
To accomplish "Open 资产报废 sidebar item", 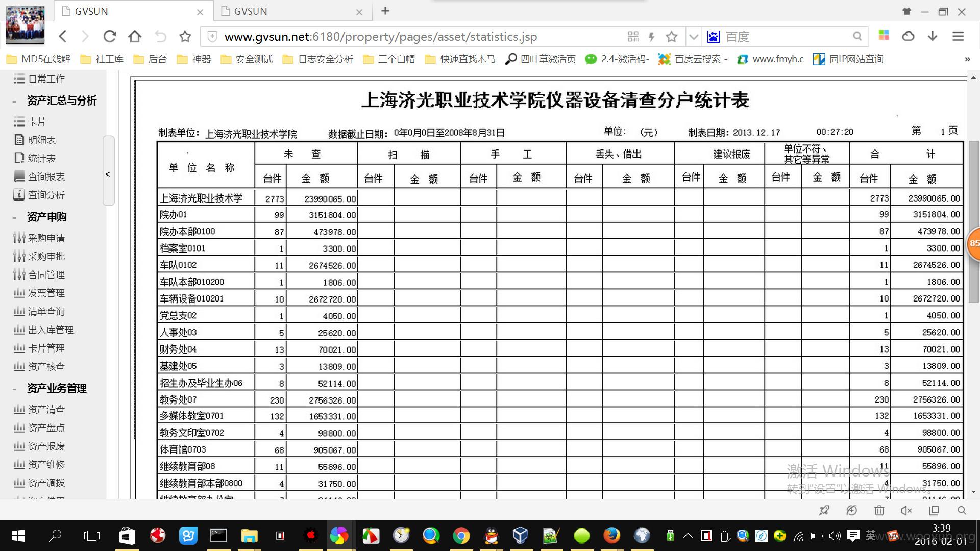I will (x=39, y=446).
